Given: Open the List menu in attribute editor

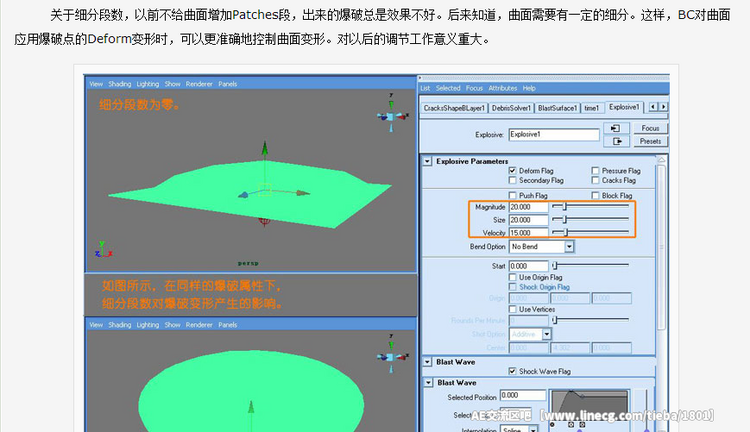Looking at the screenshot, I should pyautogui.click(x=425, y=88).
